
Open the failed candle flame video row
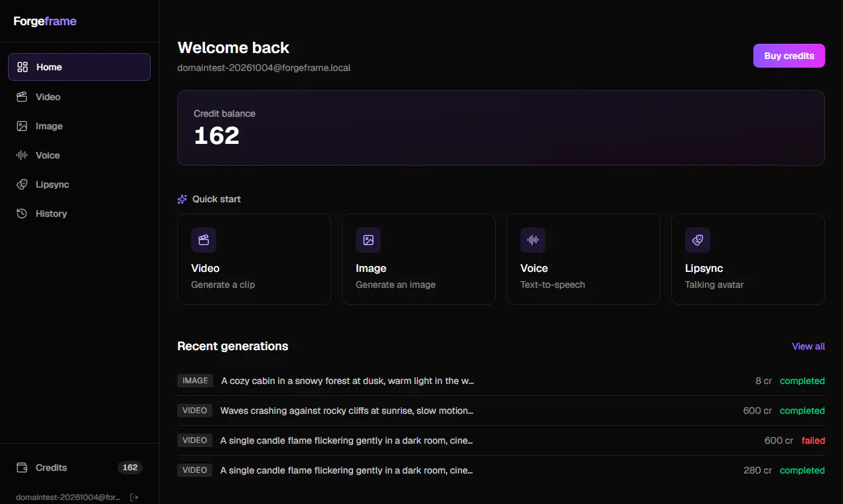click(x=501, y=440)
